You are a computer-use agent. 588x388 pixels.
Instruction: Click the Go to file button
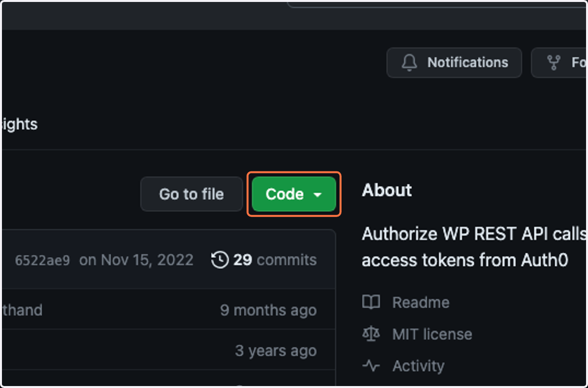192,194
